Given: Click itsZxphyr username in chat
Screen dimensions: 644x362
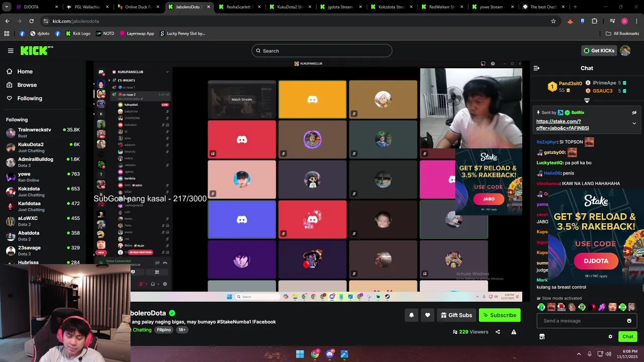Looking at the screenshot, I should point(547,142).
